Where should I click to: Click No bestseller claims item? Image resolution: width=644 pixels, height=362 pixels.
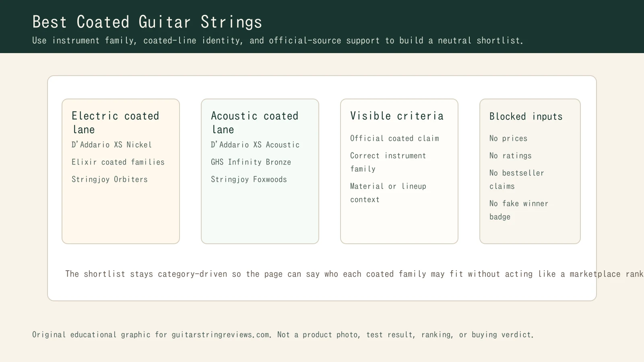tap(516, 179)
